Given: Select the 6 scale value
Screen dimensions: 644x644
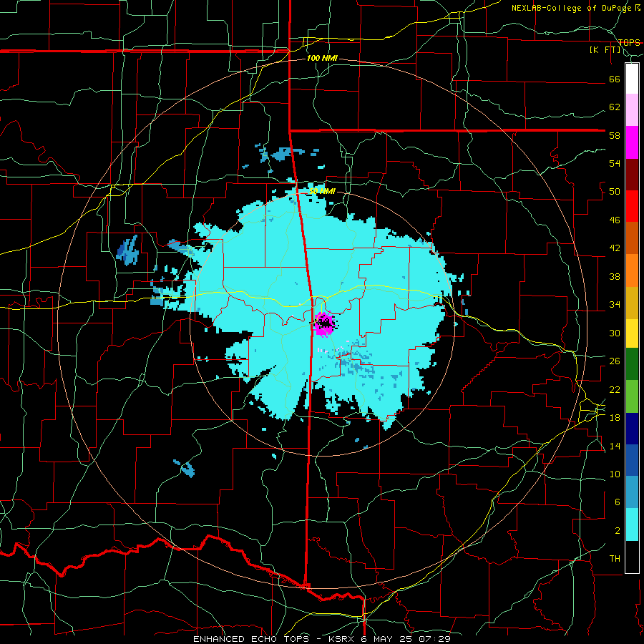Looking at the screenshot, I should click(x=617, y=502).
